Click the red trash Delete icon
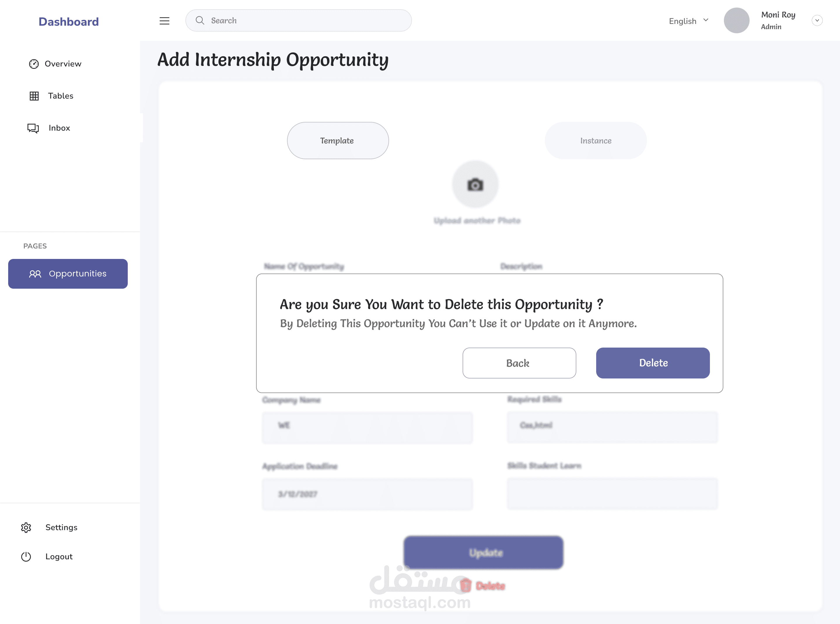The image size is (840, 624). [x=466, y=585]
